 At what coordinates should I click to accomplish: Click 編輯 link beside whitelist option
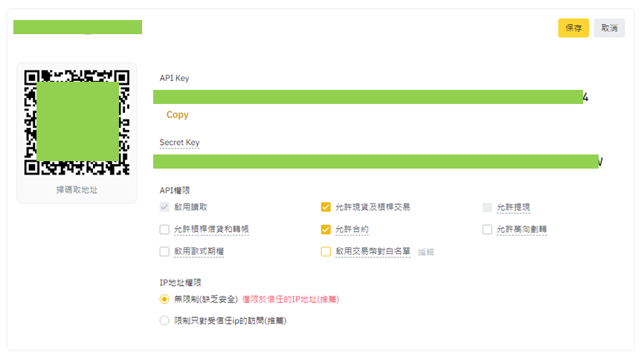pyautogui.click(x=426, y=252)
